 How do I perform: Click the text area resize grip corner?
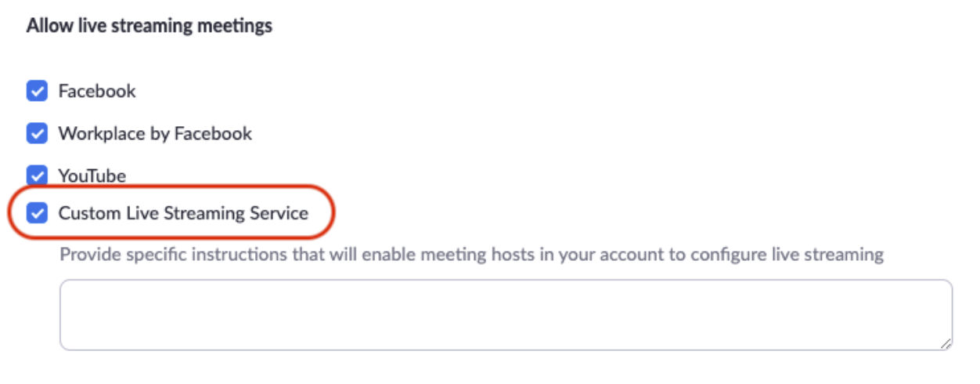tap(946, 343)
